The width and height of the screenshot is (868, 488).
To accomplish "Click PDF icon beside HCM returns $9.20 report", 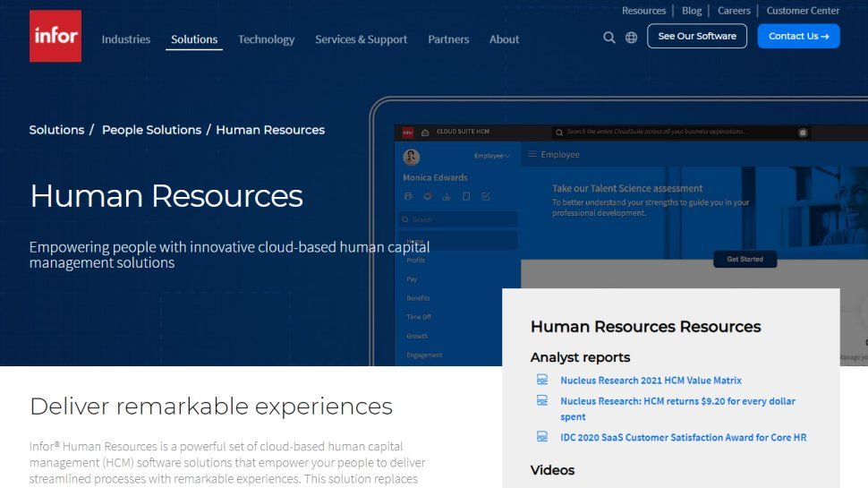I will [542, 400].
